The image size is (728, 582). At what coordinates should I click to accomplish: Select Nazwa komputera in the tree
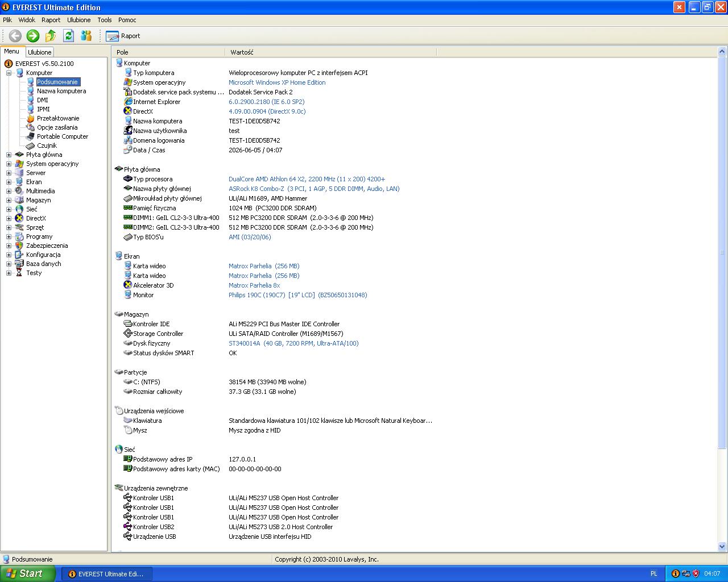point(61,91)
